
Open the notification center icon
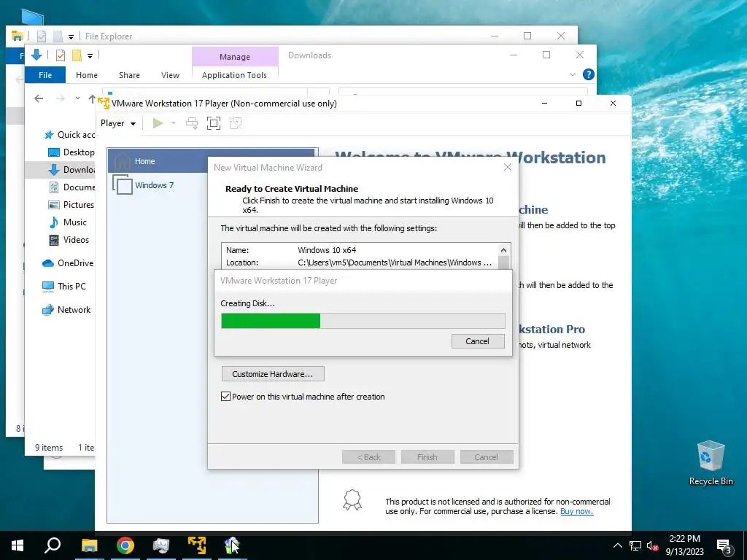pos(724,546)
